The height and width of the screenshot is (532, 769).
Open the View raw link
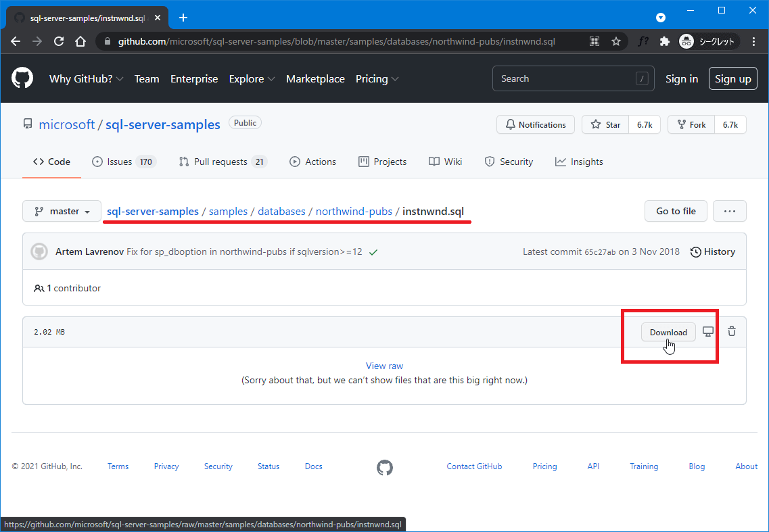click(x=384, y=366)
